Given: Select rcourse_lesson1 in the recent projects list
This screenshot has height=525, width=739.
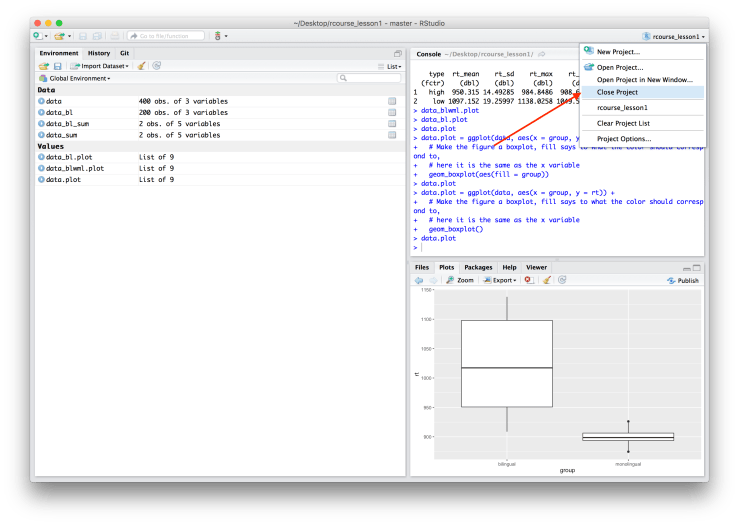Looking at the screenshot, I should 643,107.
